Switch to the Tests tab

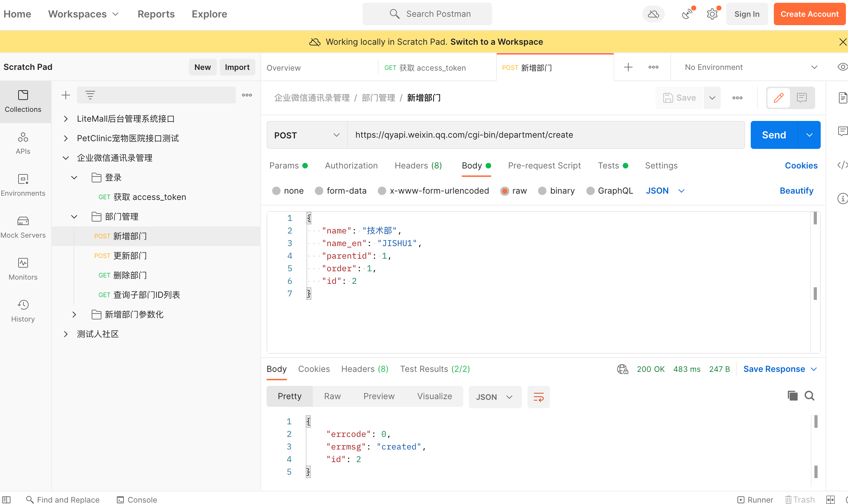click(x=613, y=166)
